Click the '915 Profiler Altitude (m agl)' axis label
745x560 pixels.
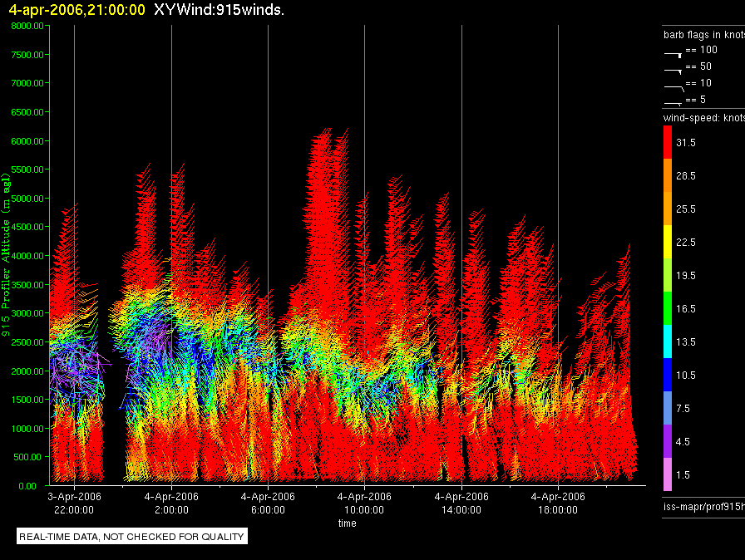[x=6, y=255]
